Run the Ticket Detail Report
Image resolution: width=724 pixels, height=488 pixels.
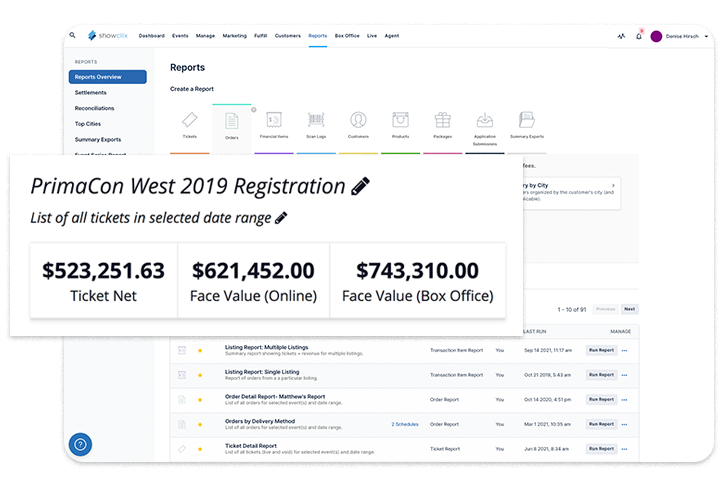click(x=601, y=450)
